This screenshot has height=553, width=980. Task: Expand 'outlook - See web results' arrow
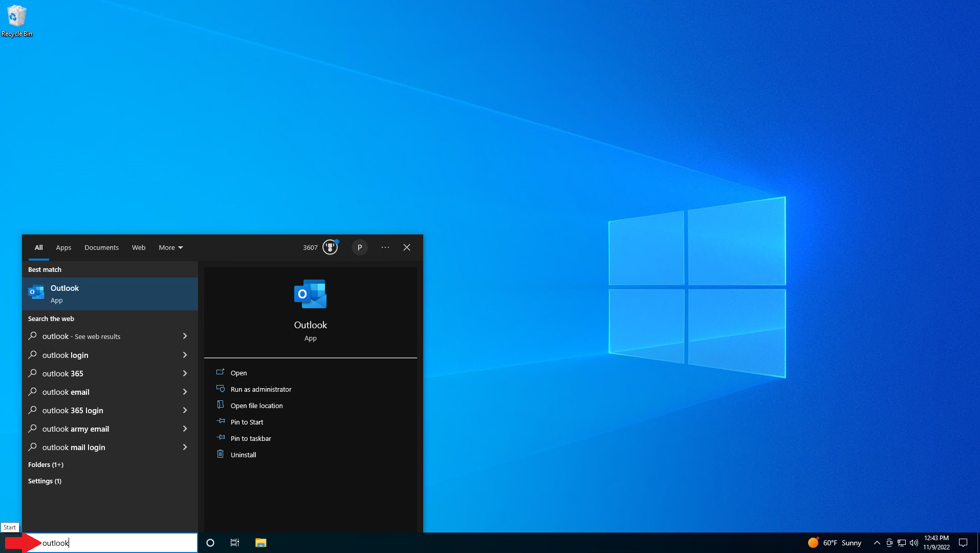[185, 336]
